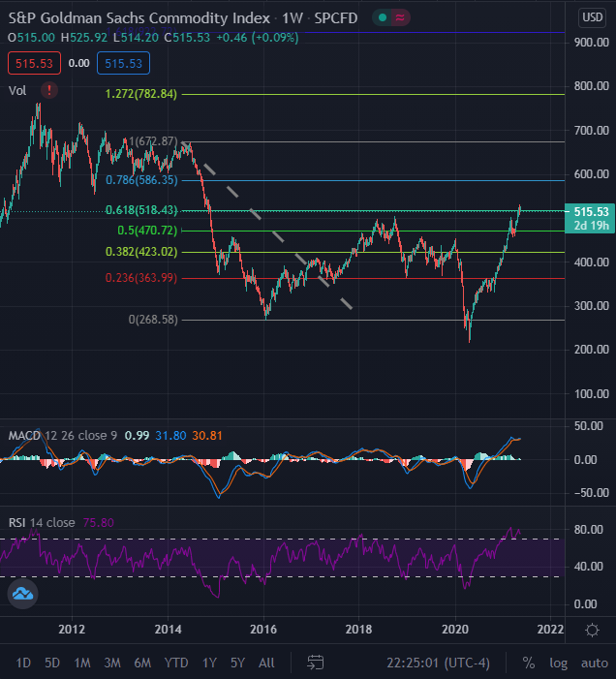616x679 pixels.
Task: Click the current price label 515.53 on axis
Action: point(590,211)
